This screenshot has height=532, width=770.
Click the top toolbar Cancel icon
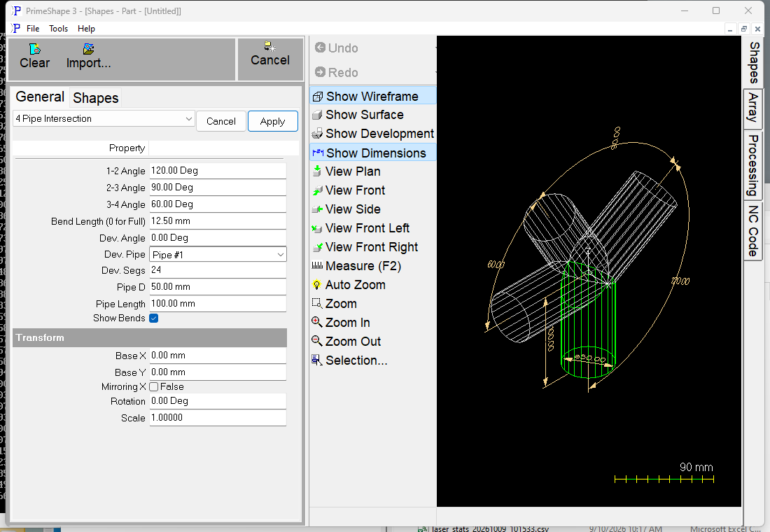click(x=270, y=47)
